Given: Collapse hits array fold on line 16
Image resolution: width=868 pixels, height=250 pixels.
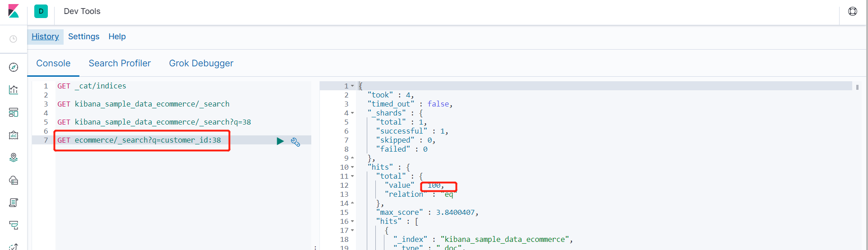Looking at the screenshot, I should (x=352, y=221).
